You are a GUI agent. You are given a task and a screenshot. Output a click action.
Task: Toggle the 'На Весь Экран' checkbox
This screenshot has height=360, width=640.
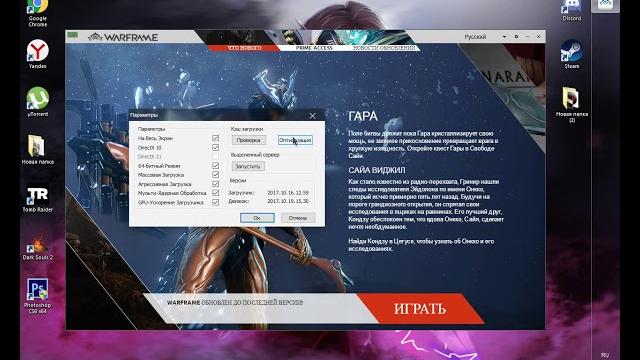coord(216,138)
